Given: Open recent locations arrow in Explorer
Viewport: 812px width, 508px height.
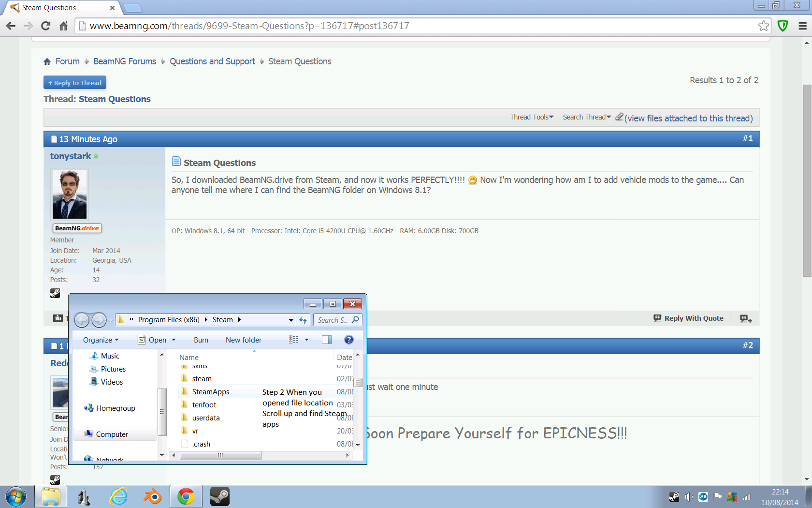Looking at the screenshot, I should click(110, 320).
